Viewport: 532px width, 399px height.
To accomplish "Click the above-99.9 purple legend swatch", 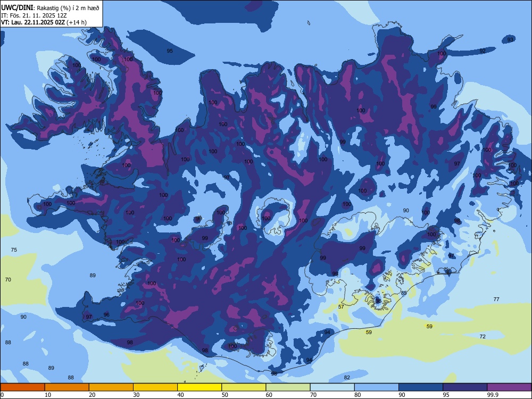I will pos(509,387).
